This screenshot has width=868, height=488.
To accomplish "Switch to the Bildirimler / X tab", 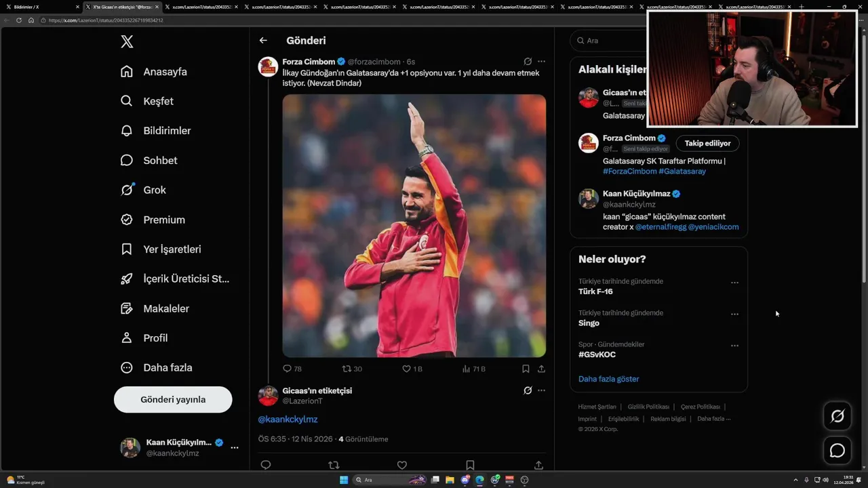I will pos(42,7).
